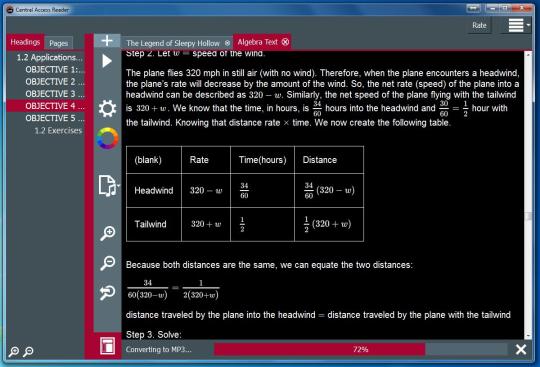Viewport: 540px width, 367px height.
Task: Open the color wheel settings
Action: tap(107, 138)
